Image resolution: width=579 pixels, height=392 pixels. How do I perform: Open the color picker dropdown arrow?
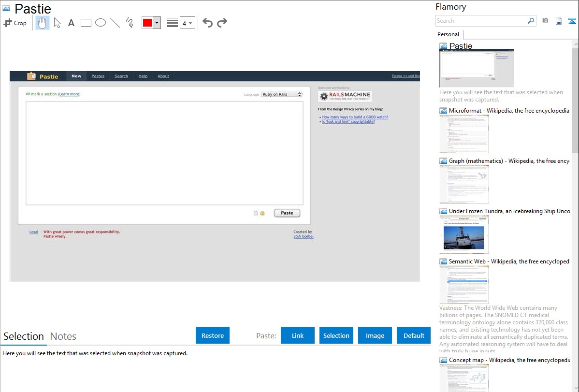click(x=157, y=23)
